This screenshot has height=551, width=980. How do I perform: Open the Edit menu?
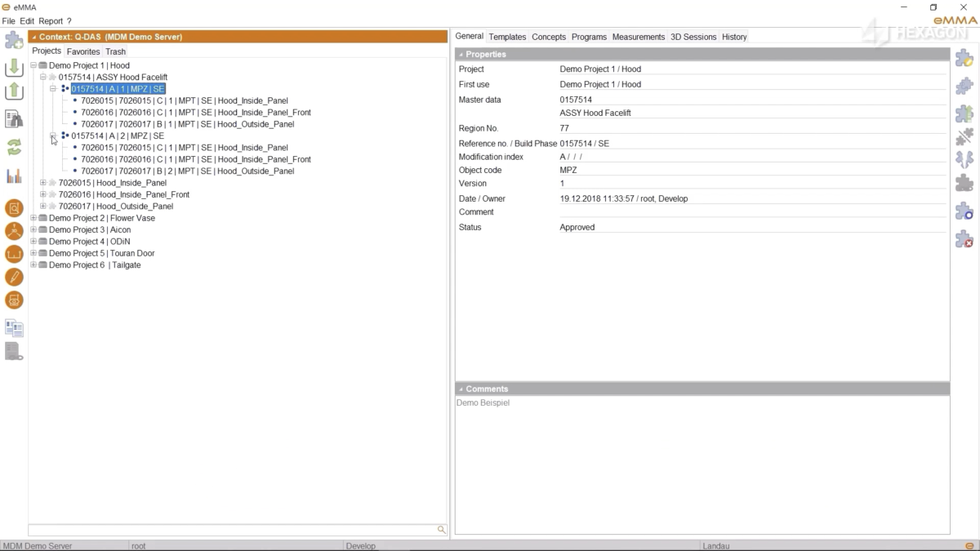coord(27,21)
